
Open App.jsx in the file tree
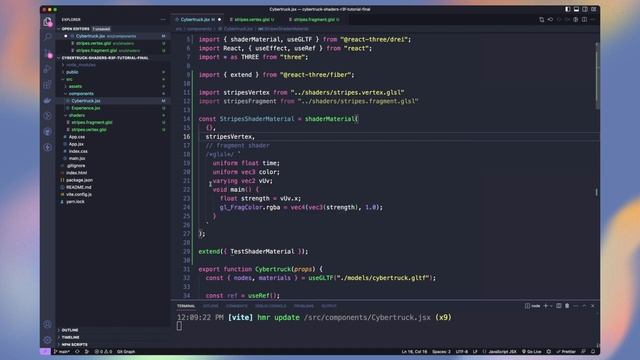[76, 144]
